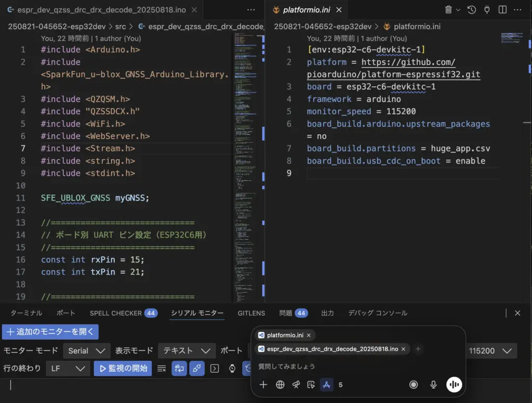
Task: Open the ポート panel tab
Action: [65, 313]
